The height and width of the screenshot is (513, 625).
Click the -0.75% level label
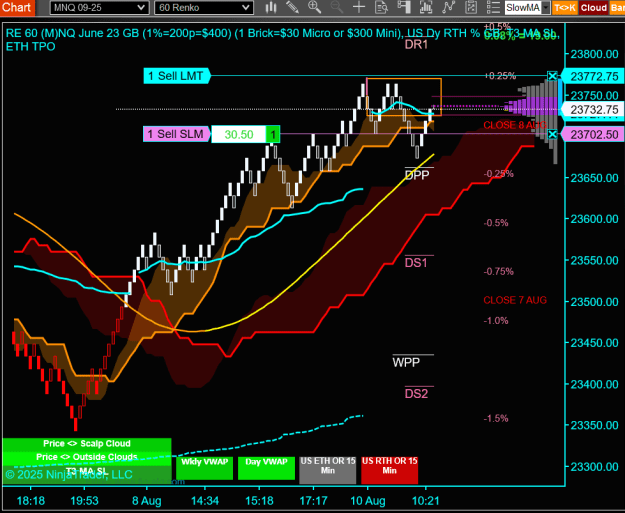pyautogui.click(x=499, y=271)
